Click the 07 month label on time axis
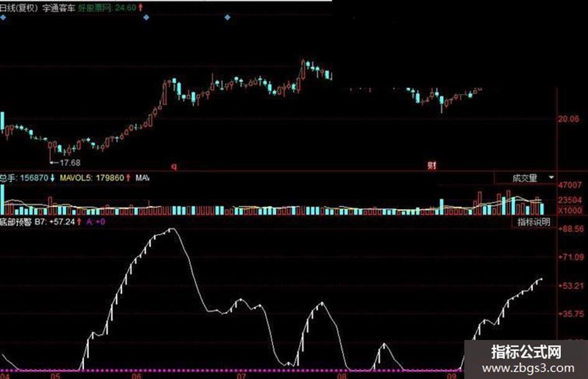 point(241,376)
